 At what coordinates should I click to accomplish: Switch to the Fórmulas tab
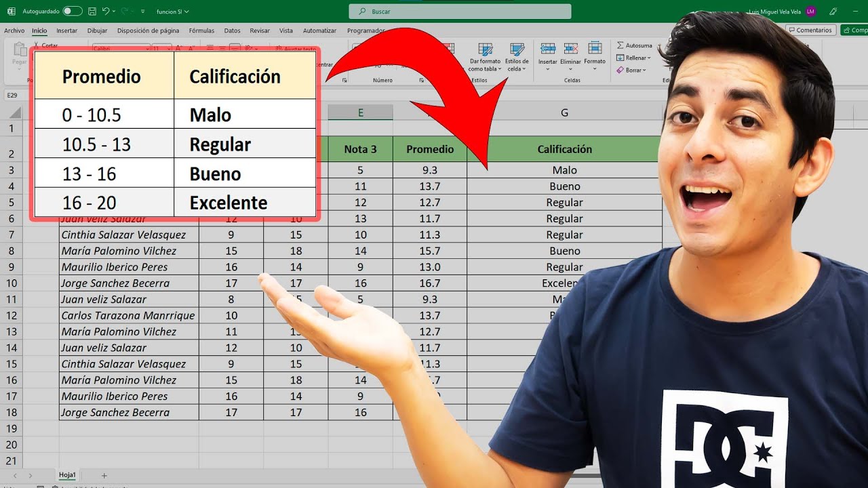201,30
